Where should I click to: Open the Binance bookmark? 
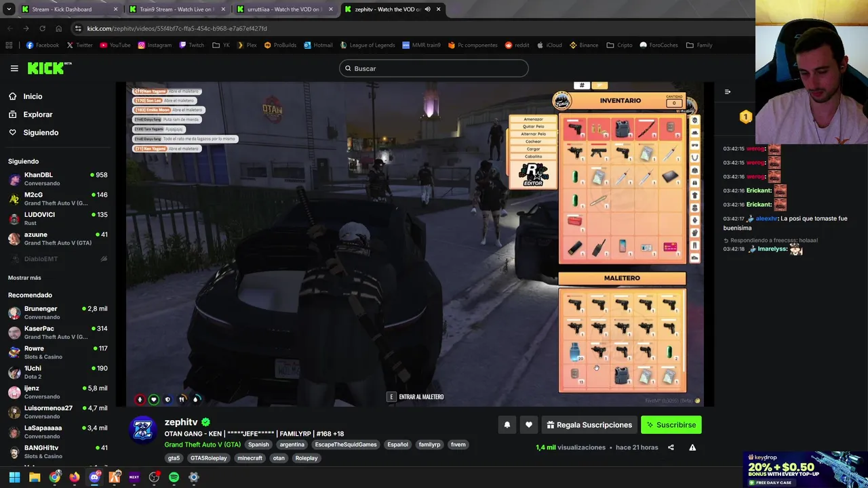point(584,45)
